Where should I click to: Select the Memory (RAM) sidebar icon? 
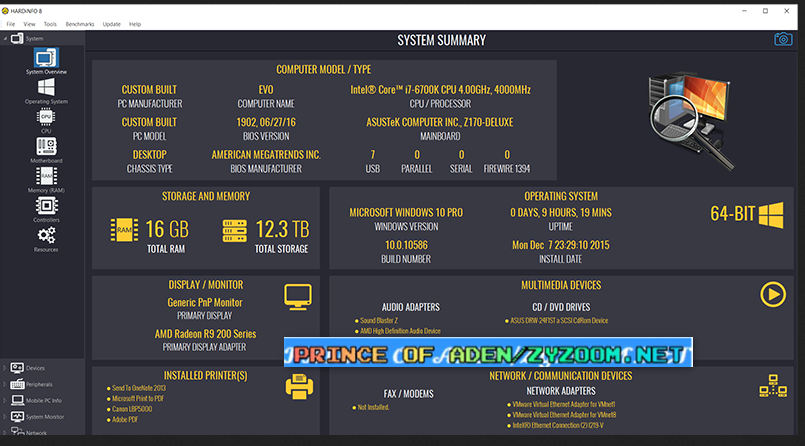tap(46, 176)
